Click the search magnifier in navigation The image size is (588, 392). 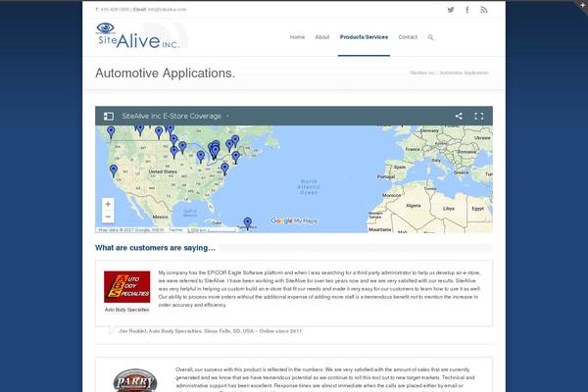(x=430, y=37)
